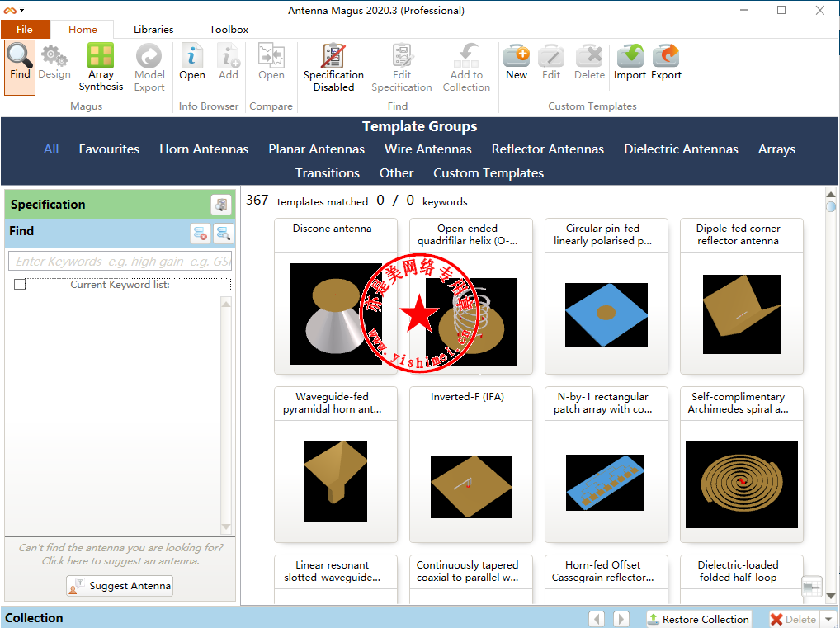This screenshot has height=628, width=840.
Task: Open the File menu
Action: click(25, 30)
